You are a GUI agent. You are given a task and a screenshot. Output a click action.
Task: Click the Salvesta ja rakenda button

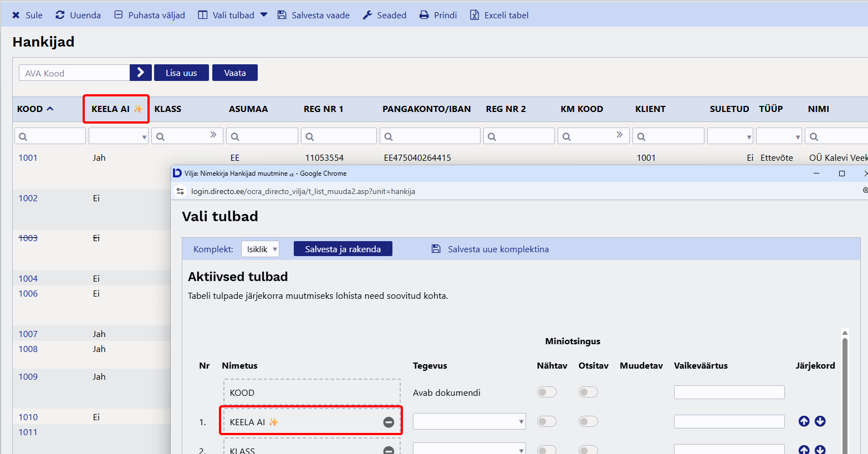click(x=343, y=249)
